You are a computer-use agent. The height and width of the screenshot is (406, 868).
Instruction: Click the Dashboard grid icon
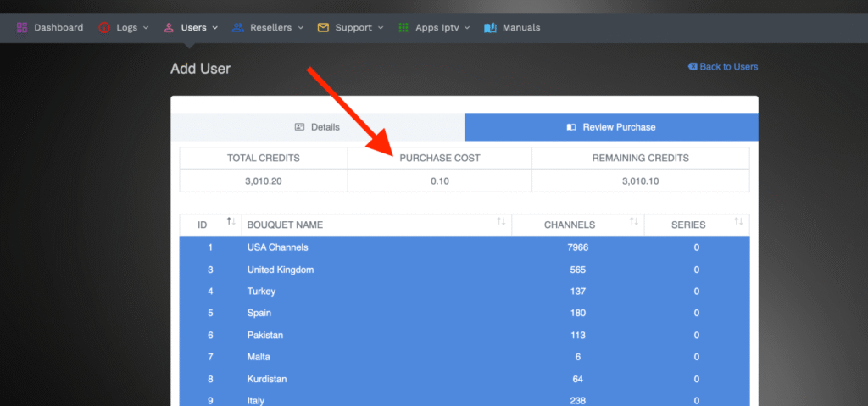[22, 28]
